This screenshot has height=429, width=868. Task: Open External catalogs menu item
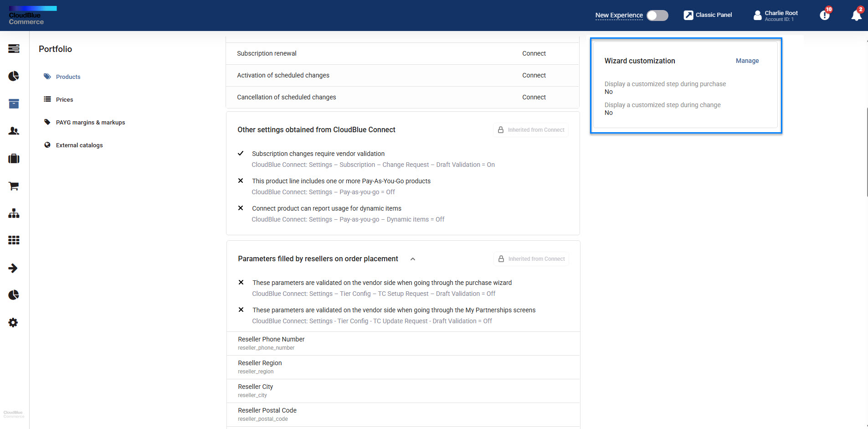(x=79, y=145)
